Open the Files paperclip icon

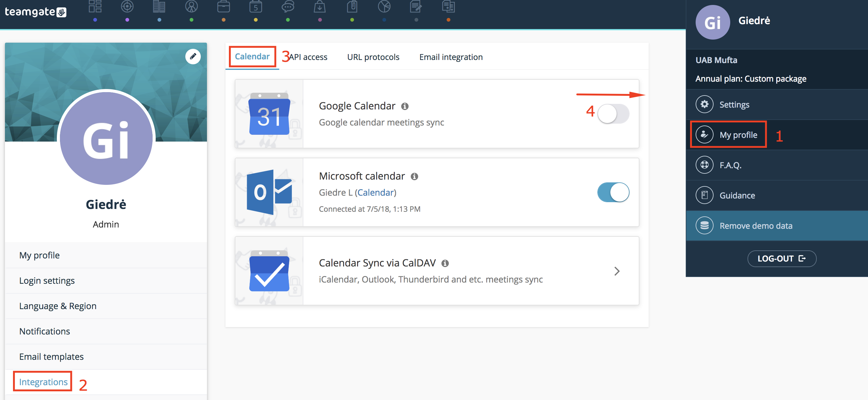point(352,6)
